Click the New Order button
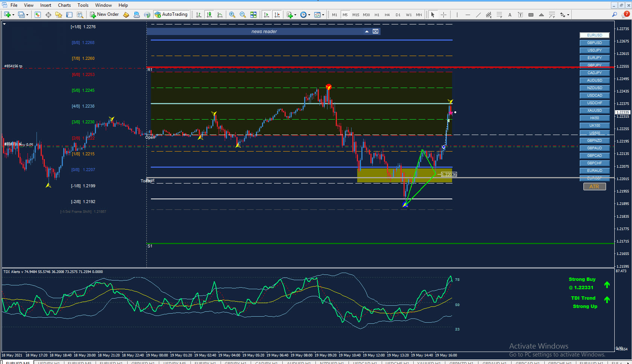The image size is (632, 364). pos(104,15)
